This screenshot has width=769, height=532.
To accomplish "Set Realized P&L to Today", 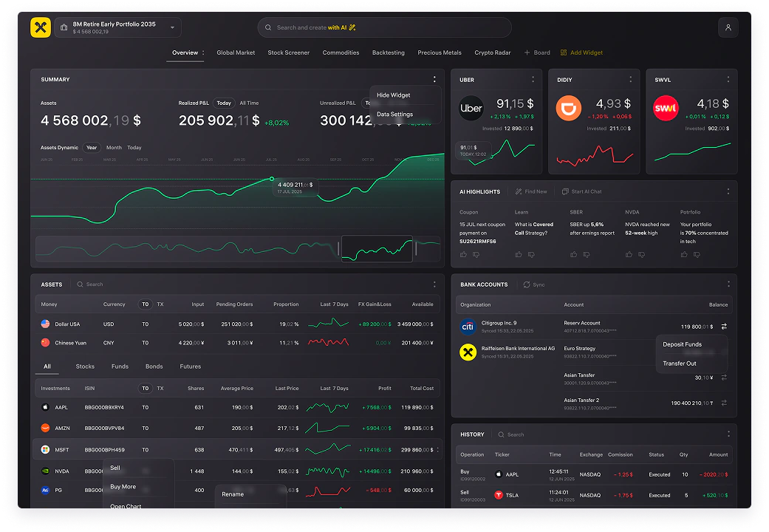I will pyautogui.click(x=224, y=103).
